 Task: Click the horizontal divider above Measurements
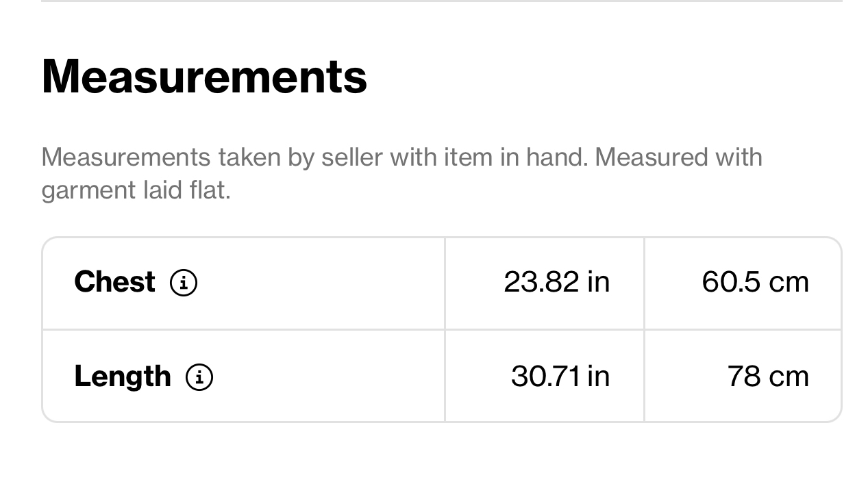click(x=441, y=1)
